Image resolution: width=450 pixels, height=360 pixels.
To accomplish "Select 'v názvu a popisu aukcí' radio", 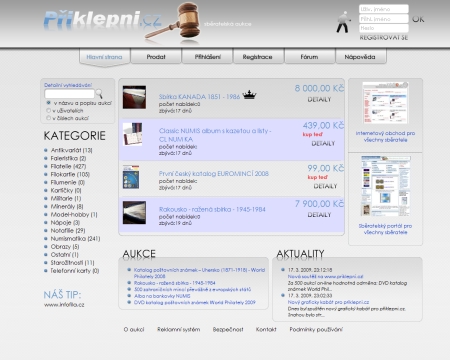I will coord(49,103).
